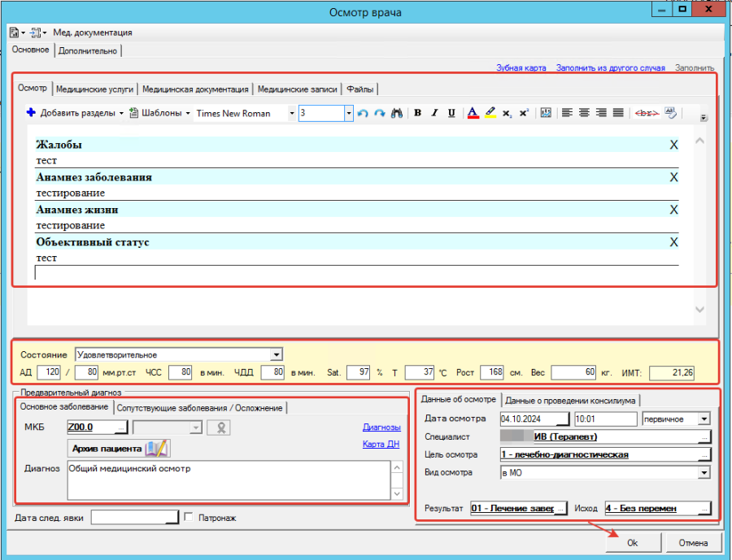Viewport: 732px width, 560px height.
Task: Click the ellipsis beside Результат field
Action: [x=560, y=509]
